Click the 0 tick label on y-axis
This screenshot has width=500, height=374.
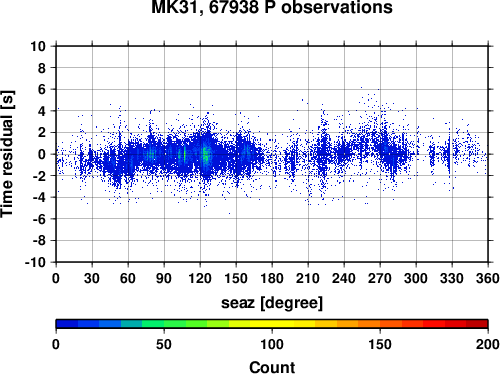click(x=42, y=154)
